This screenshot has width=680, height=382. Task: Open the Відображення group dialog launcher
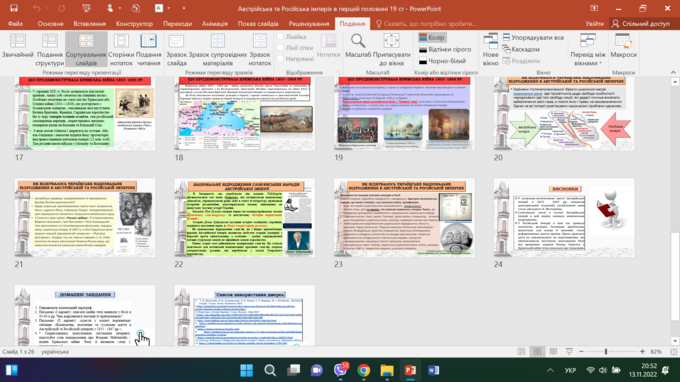pyautogui.click(x=338, y=72)
